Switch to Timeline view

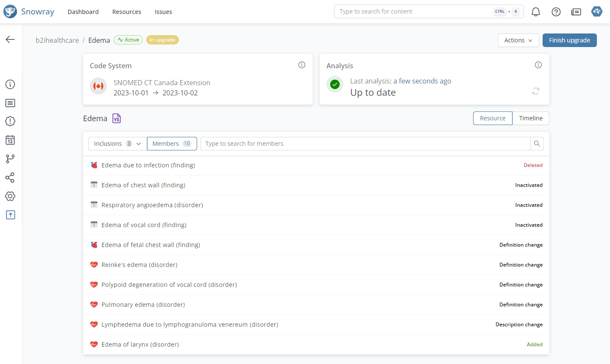(531, 118)
